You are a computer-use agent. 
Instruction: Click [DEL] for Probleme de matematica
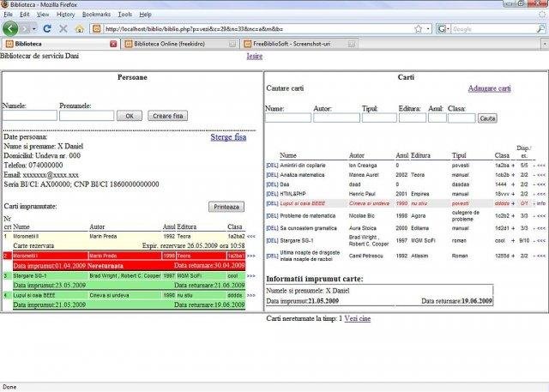(x=272, y=215)
